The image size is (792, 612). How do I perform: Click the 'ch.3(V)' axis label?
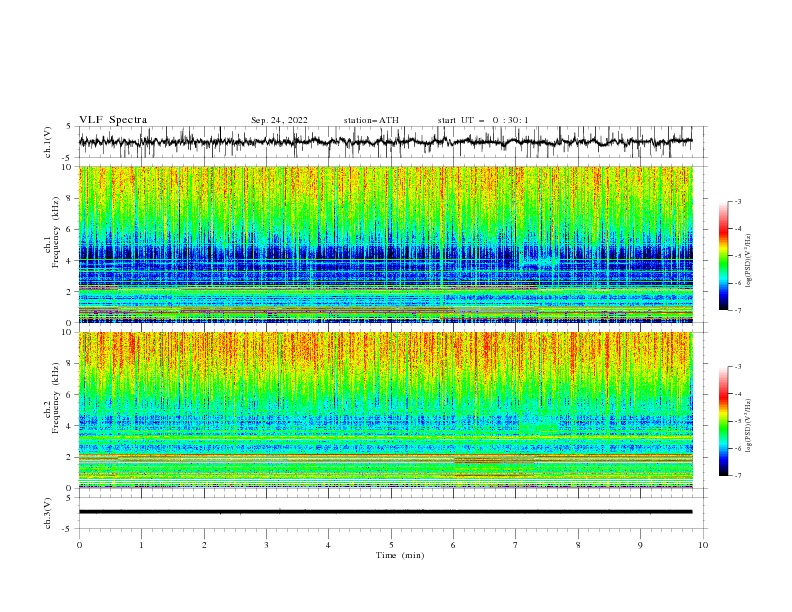[48, 513]
